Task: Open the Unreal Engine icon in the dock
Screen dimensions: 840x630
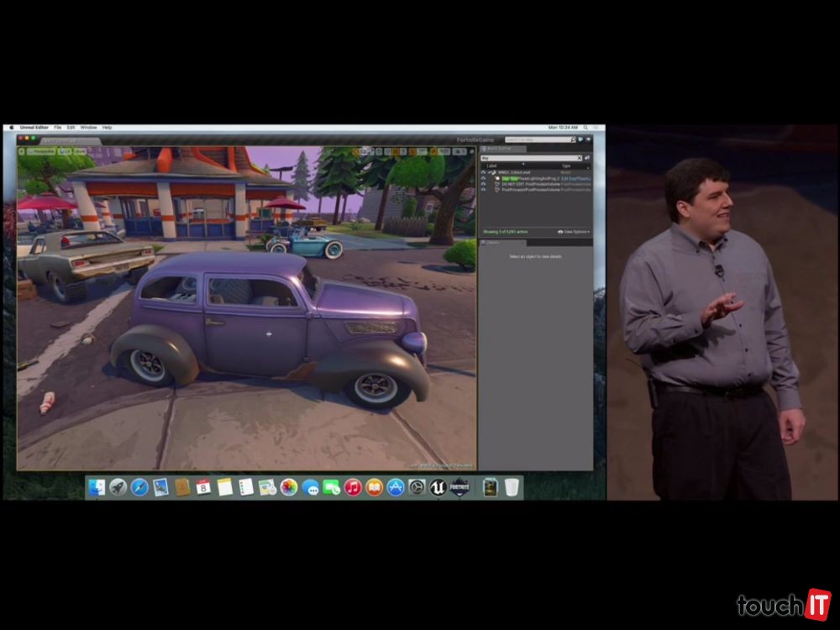Action: click(x=438, y=487)
